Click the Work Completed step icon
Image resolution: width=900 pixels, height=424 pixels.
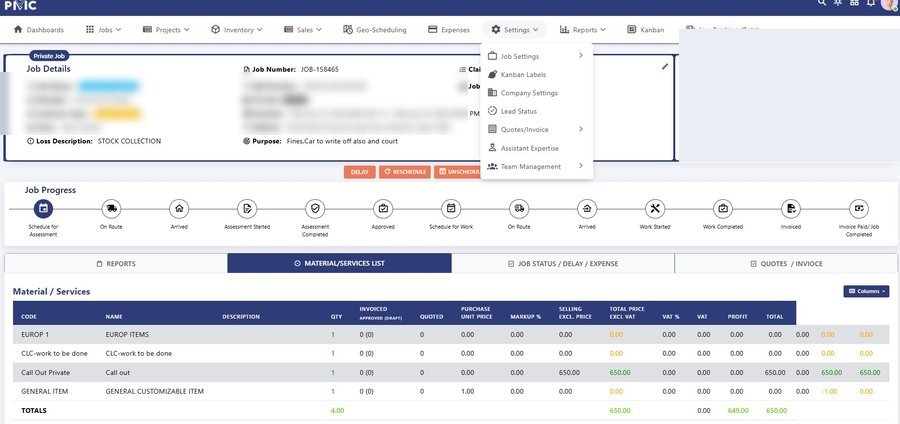723,209
